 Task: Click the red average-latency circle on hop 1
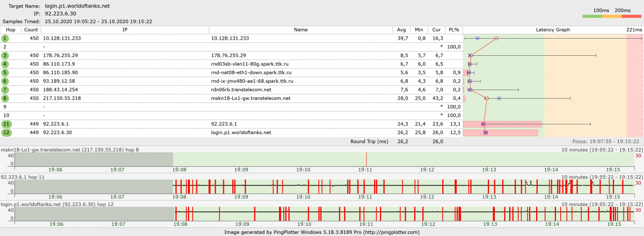pos(496,39)
